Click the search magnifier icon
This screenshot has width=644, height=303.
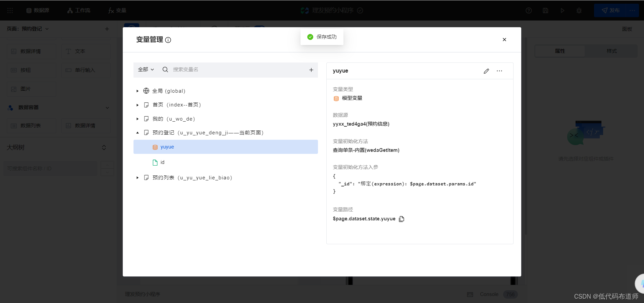165,70
